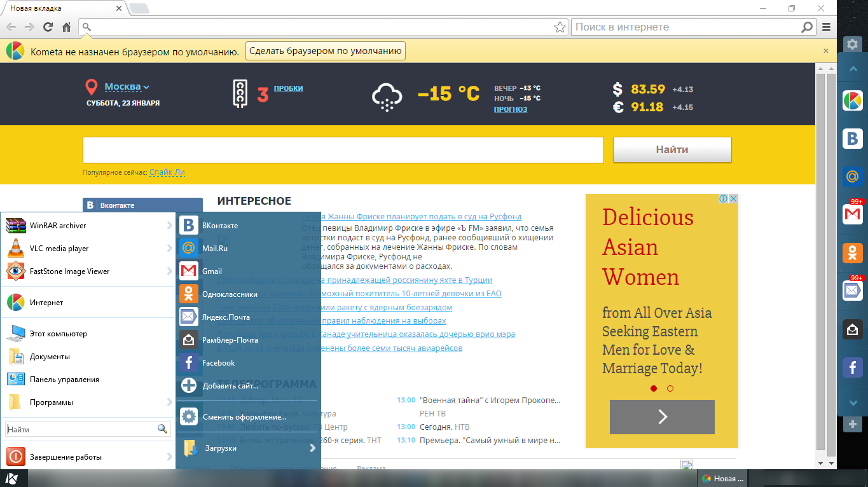Add a site with the sidebar plus icon

click(x=853, y=424)
